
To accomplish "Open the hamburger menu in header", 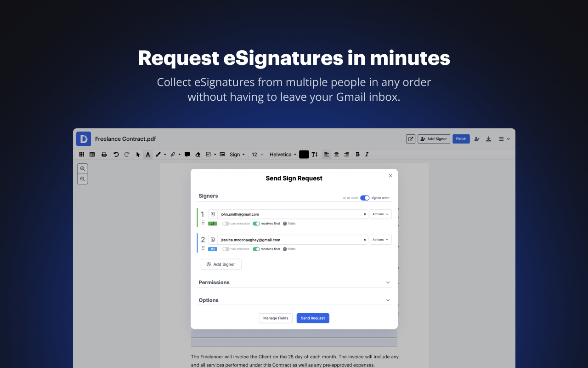I will pos(504,139).
